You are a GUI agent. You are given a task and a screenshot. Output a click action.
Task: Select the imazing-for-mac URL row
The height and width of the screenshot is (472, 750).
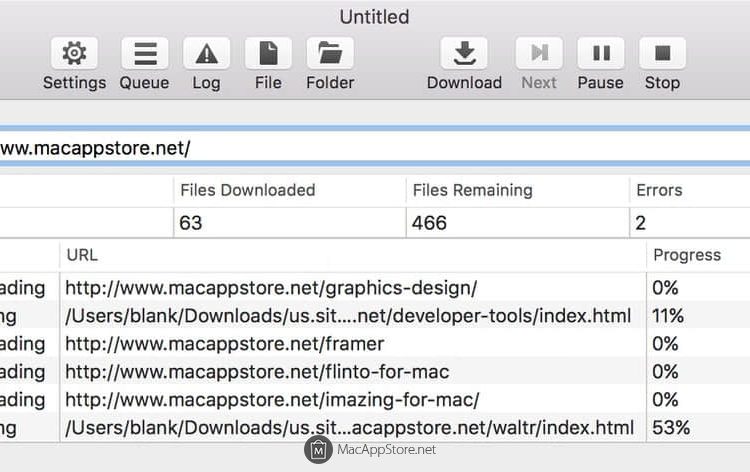pos(272,400)
